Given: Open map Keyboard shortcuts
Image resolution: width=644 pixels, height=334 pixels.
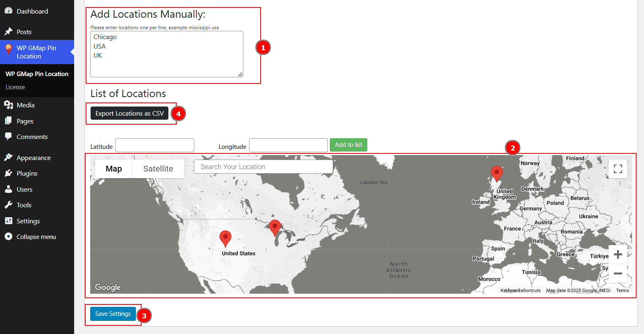Looking at the screenshot, I should point(520,290).
